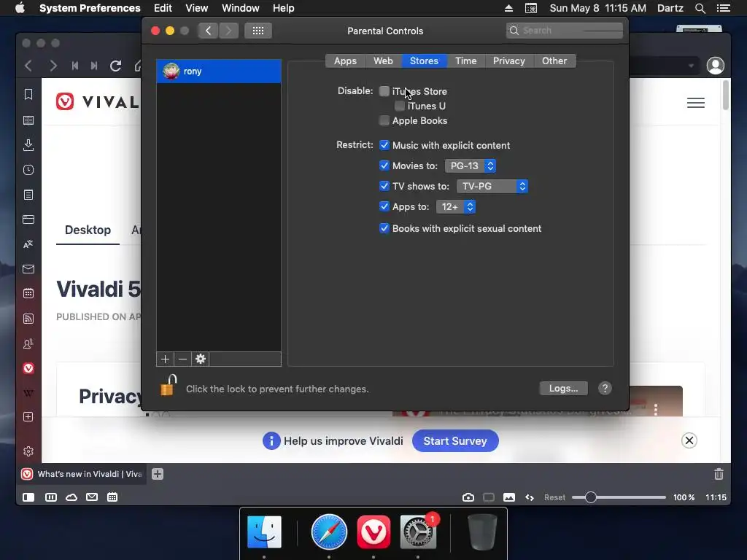Screen dimensions: 747x560
Task: Switch to the Time tab
Action: click(466, 61)
